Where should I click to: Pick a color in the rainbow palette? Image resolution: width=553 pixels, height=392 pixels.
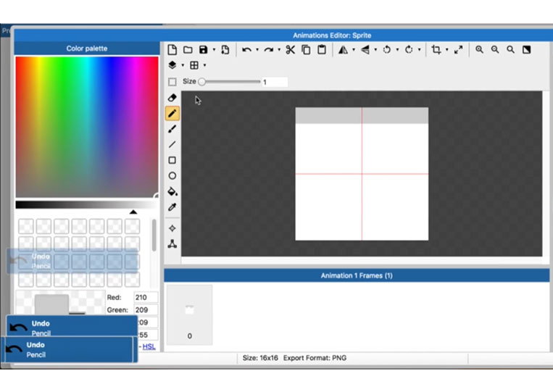pos(87,127)
